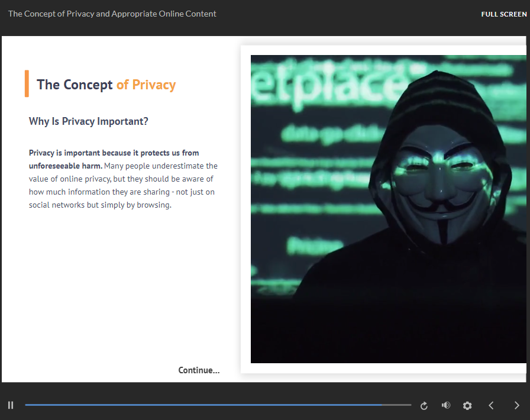Select the heading 'The Concept of Privacy'

[x=106, y=85]
